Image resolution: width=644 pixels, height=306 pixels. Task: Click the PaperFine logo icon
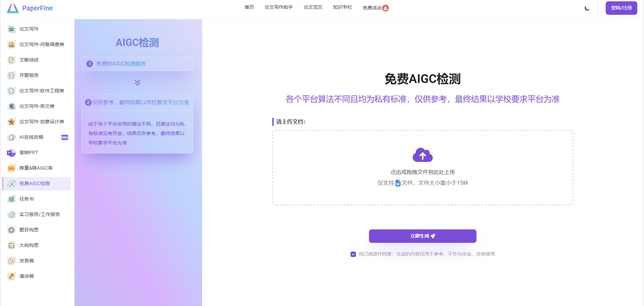pos(12,8)
